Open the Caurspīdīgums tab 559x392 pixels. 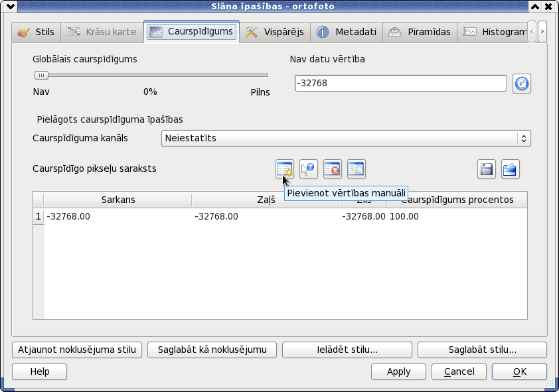point(191,31)
